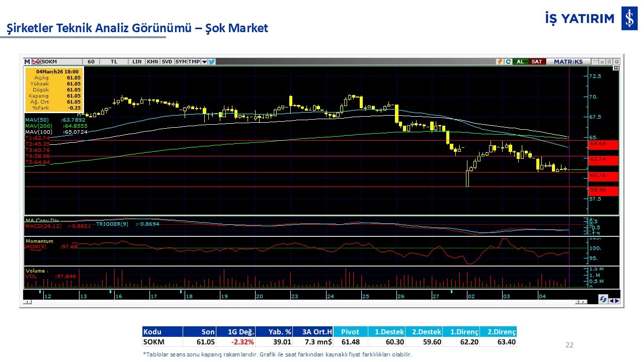This screenshot has width=644, height=362.
Task: Click the 64.64 red price level label
Action: pyautogui.click(x=603, y=144)
